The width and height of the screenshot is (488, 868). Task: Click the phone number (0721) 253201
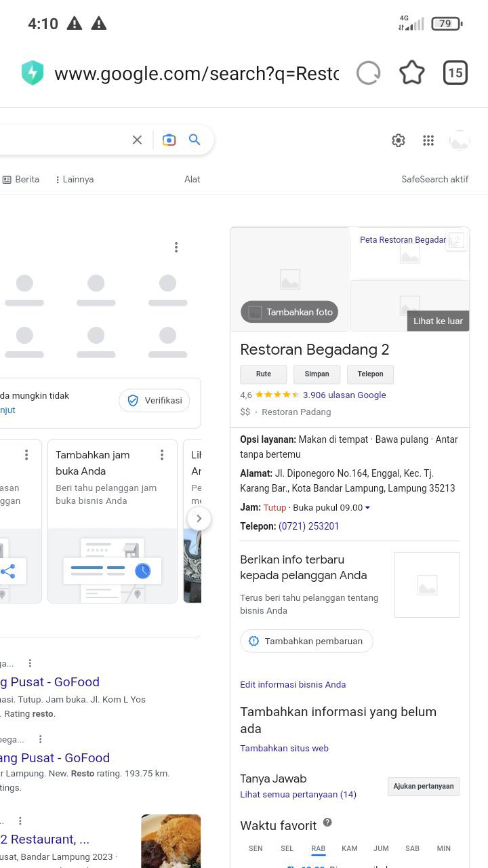pos(308,526)
